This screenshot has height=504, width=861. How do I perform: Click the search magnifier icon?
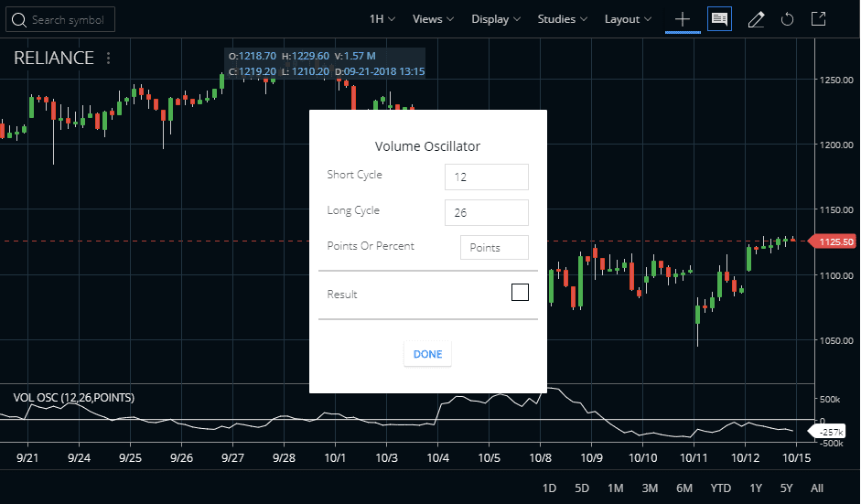tap(18, 20)
